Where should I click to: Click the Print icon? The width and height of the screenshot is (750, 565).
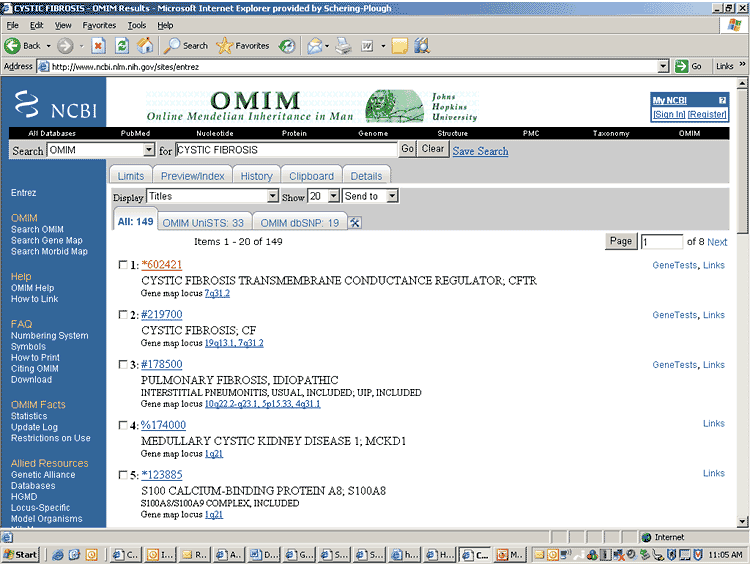point(343,46)
